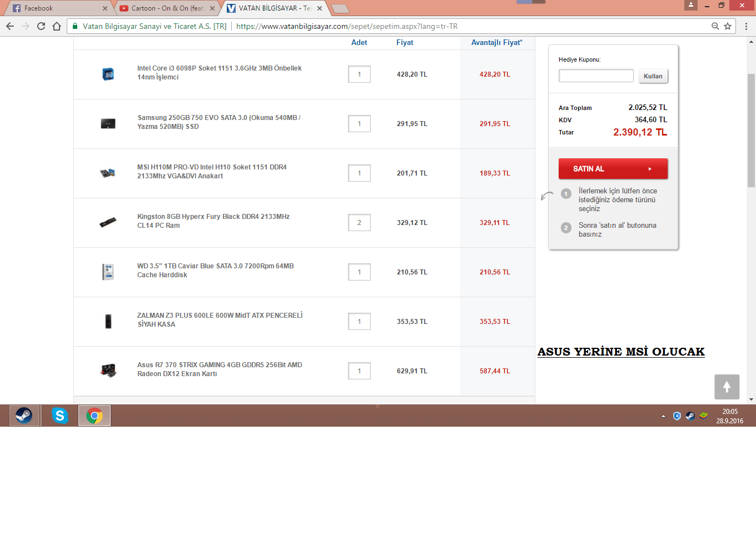
Task: Switch to the Facebook tab
Action: [x=58, y=8]
